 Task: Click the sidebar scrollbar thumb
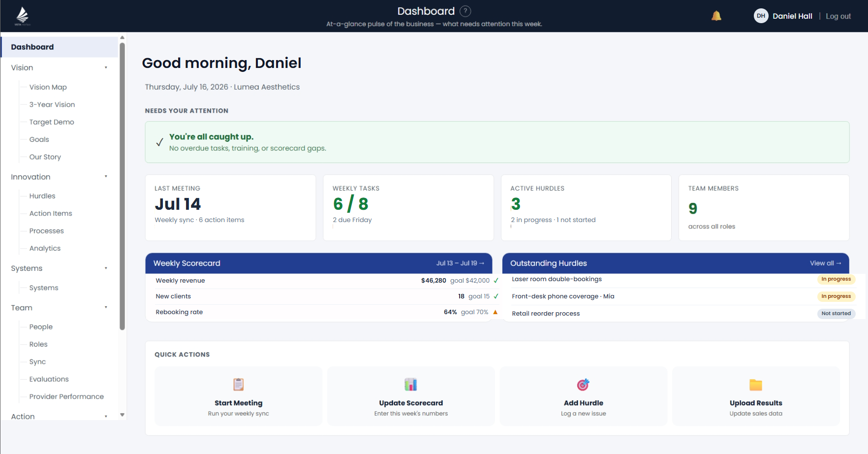[x=122, y=186]
